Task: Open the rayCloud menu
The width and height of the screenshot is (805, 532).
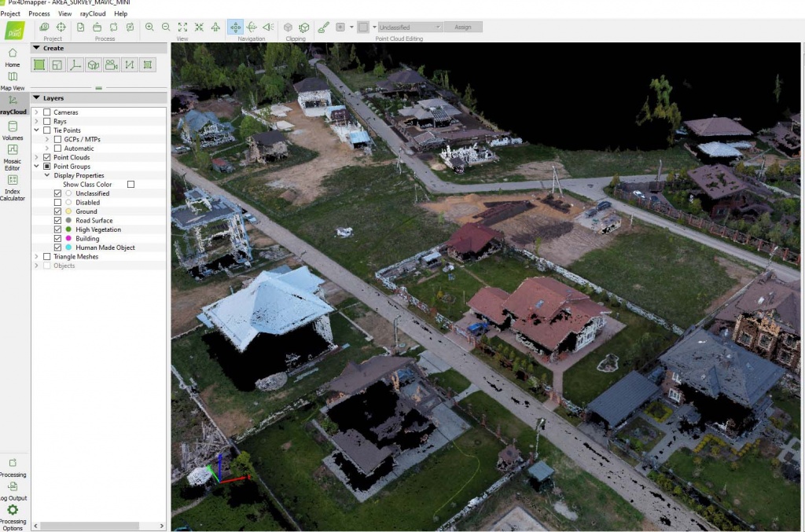Action: 93,14
